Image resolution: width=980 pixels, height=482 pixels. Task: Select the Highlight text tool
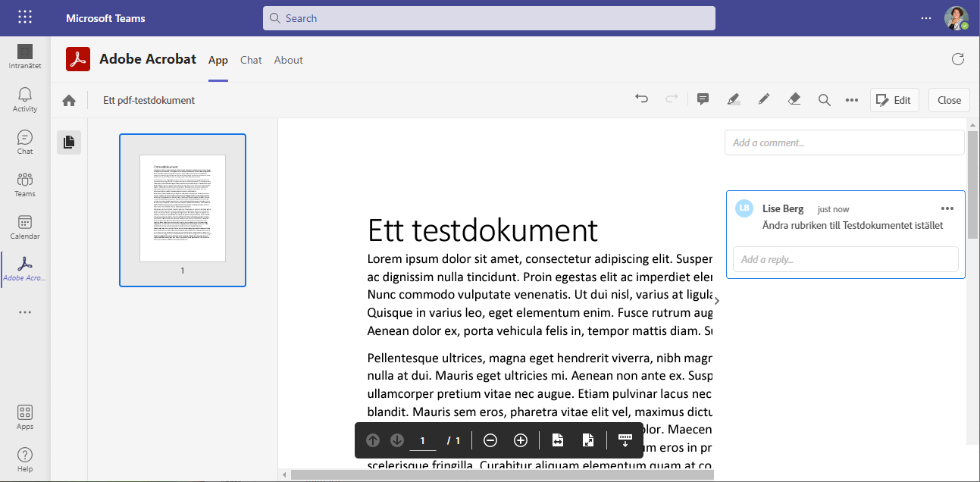pos(733,99)
